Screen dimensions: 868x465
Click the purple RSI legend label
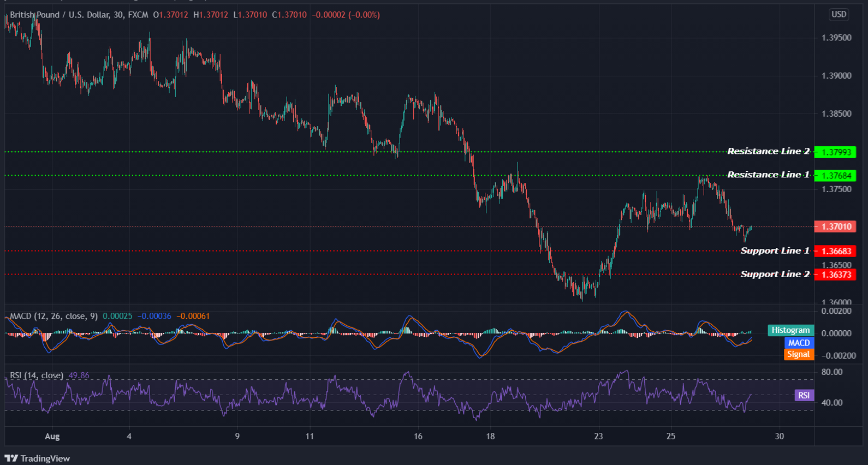pos(804,396)
